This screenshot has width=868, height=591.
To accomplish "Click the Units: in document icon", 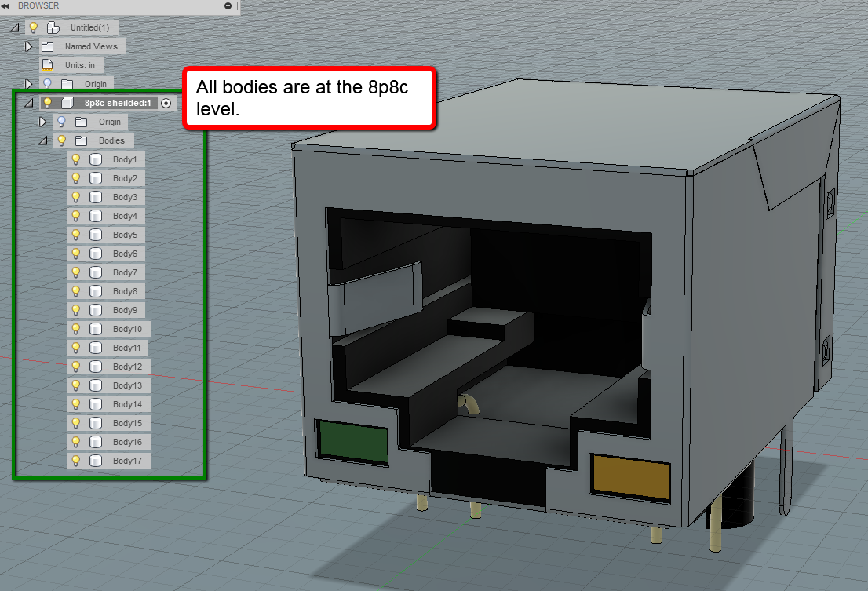I will point(47,64).
